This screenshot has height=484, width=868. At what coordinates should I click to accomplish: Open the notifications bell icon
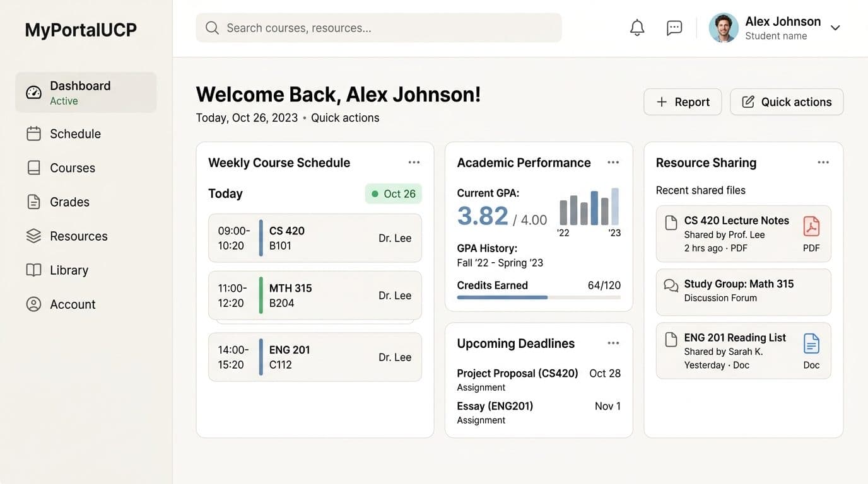click(x=637, y=28)
